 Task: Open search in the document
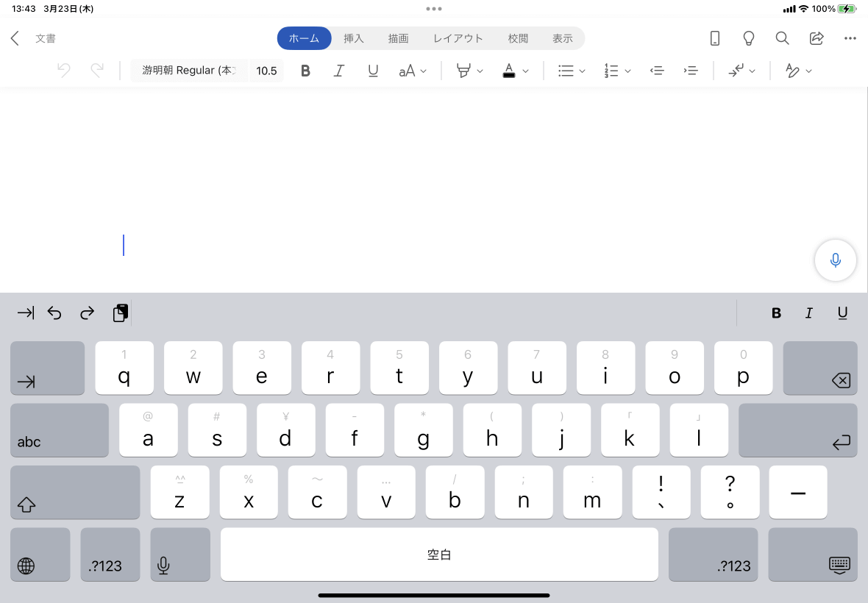click(782, 38)
